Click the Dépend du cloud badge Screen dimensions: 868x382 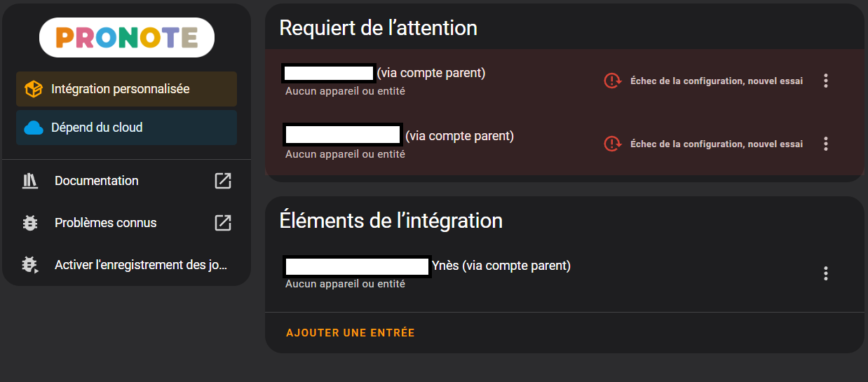(x=126, y=128)
